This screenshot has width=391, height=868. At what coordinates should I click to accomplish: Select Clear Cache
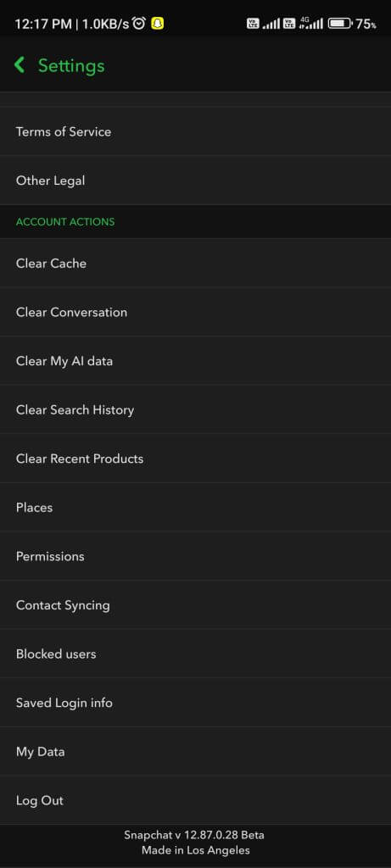(x=195, y=264)
